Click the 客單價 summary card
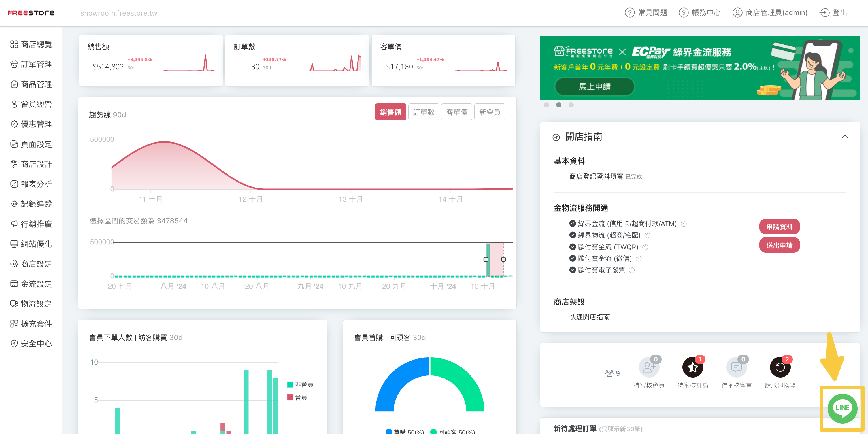The height and width of the screenshot is (434, 868). pos(443,61)
